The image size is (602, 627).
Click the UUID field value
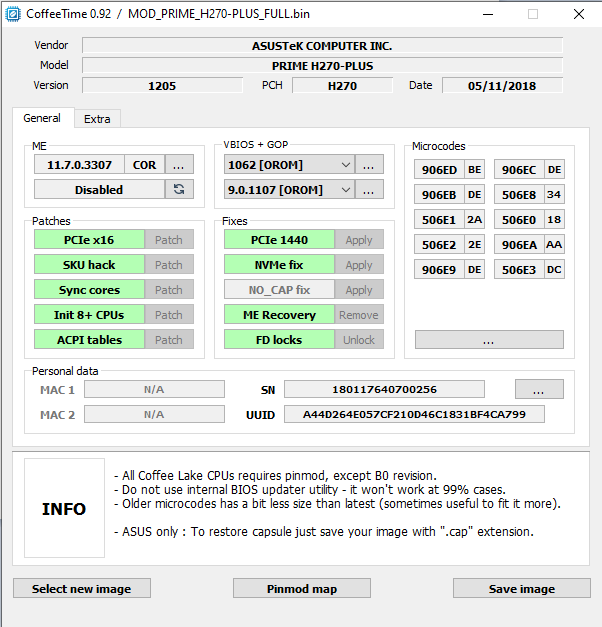pyautogui.click(x=414, y=414)
